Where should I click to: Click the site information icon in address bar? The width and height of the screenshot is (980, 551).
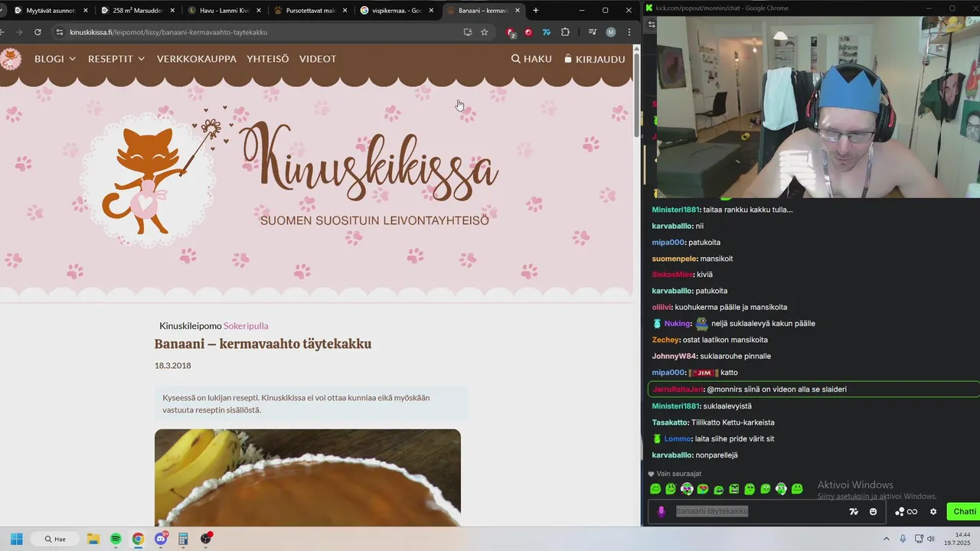point(59,32)
